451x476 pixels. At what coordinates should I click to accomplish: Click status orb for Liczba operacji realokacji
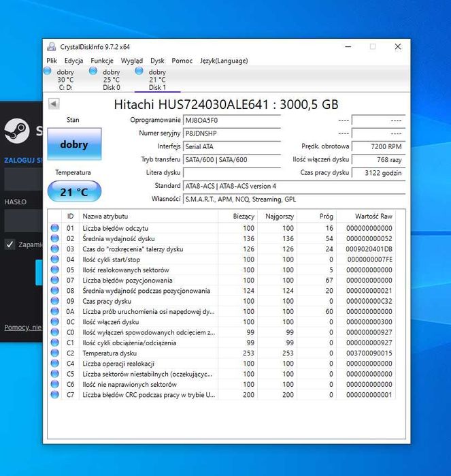tap(55, 364)
